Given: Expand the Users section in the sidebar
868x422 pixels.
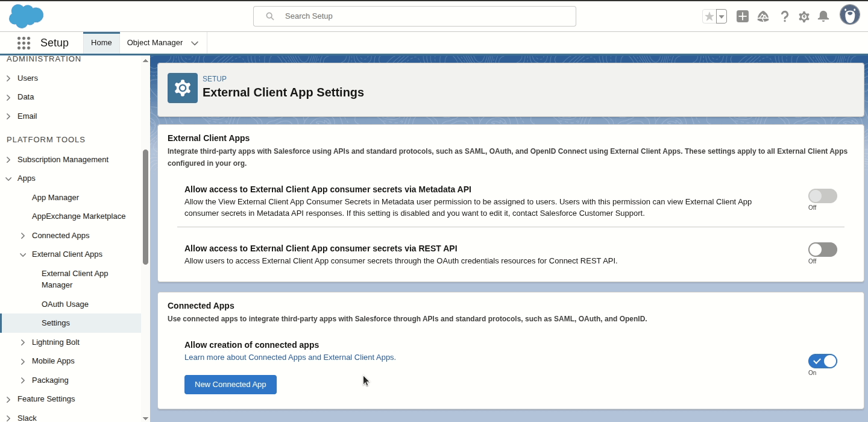Looking at the screenshot, I should pos(8,78).
